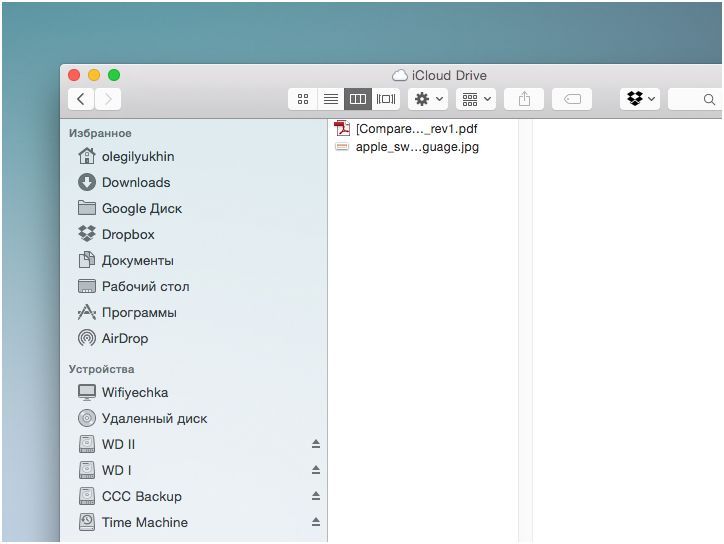Close the Finder window with red button

click(74, 75)
